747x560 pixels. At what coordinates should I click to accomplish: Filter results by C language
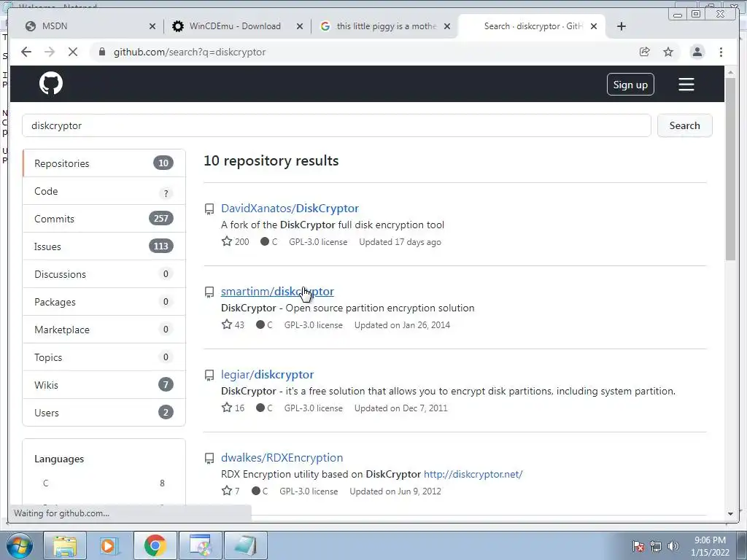click(104, 483)
